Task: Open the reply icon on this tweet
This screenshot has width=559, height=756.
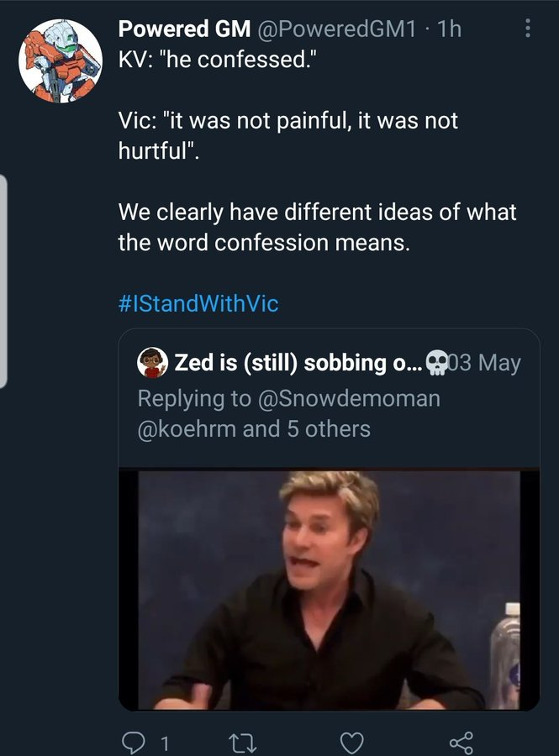Action: pos(134,743)
